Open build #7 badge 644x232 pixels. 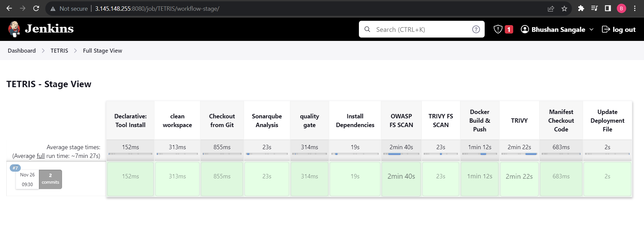(15, 168)
